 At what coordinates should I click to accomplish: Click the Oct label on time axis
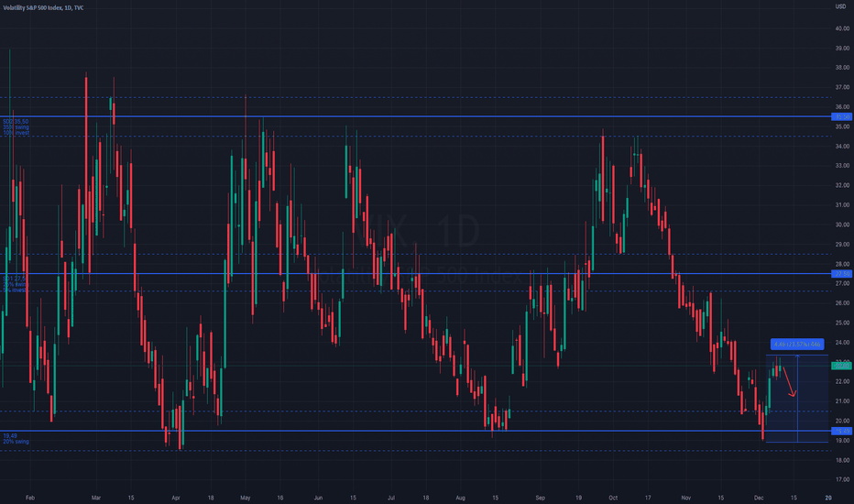tap(613, 498)
